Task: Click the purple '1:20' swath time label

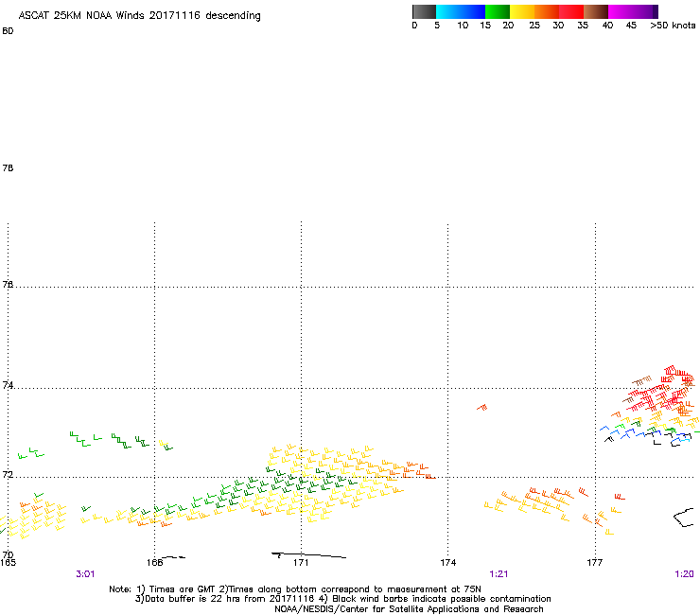Action: 684,574
